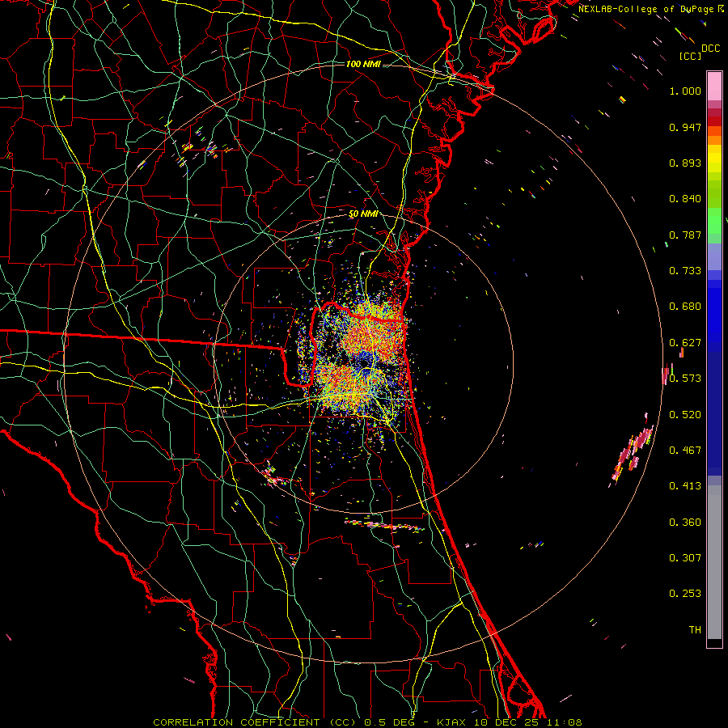Viewport: 728px width, 728px height.
Task: Select the 1.000 scale value
Action: coord(685,91)
